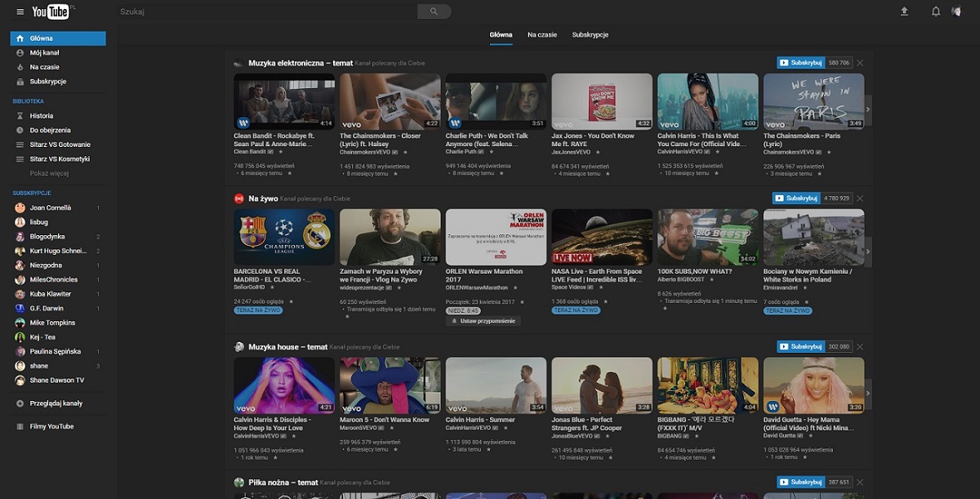Dismiss the Muzyka elektroniczna section

(860, 63)
